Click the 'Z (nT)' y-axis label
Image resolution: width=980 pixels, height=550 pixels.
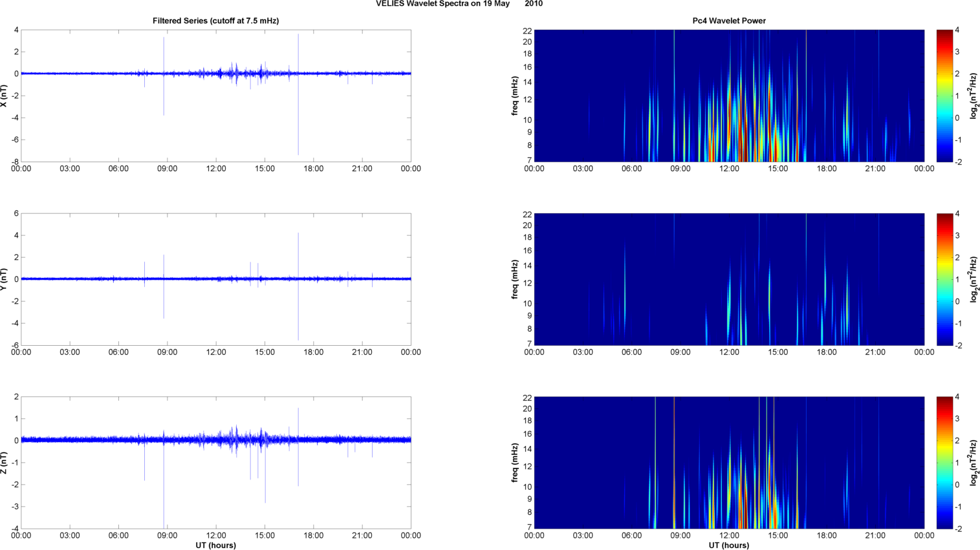click(4, 463)
